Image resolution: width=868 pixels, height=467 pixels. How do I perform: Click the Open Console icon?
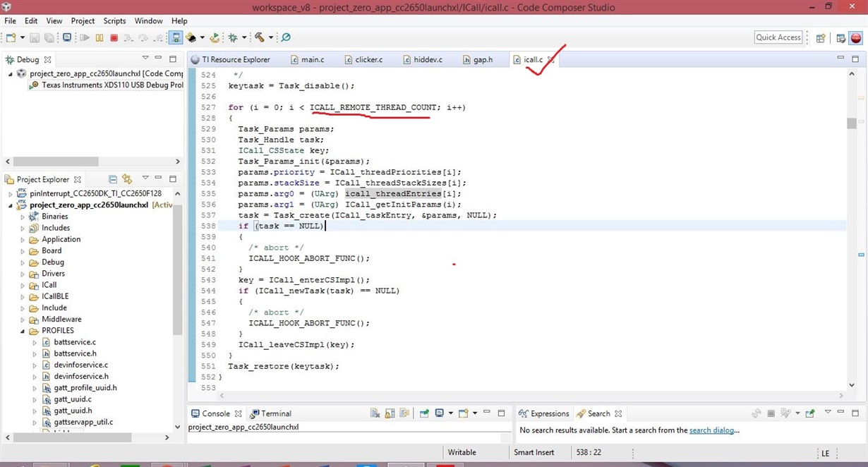(463, 413)
